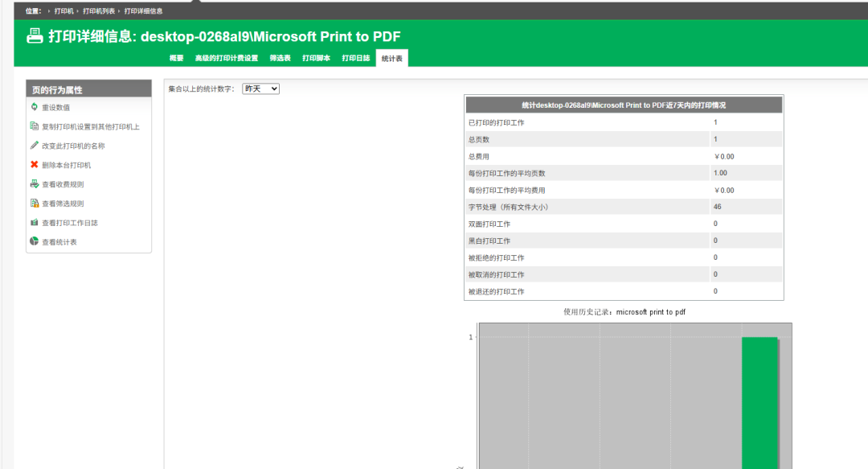Open the 打印脚本 tab
This screenshot has height=469, width=868.
click(316, 58)
